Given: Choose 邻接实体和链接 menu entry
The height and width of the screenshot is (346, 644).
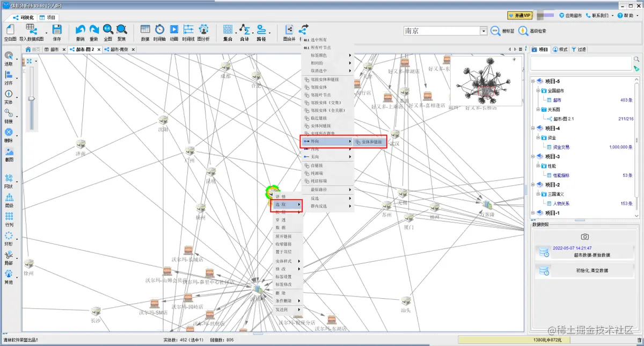Looking at the screenshot, I should [x=326, y=79].
